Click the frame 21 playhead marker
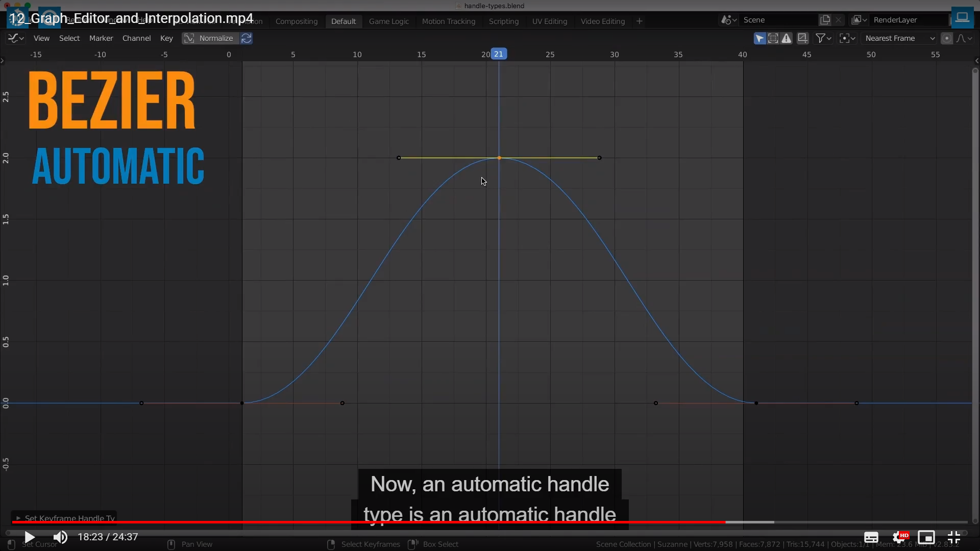 coord(499,54)
